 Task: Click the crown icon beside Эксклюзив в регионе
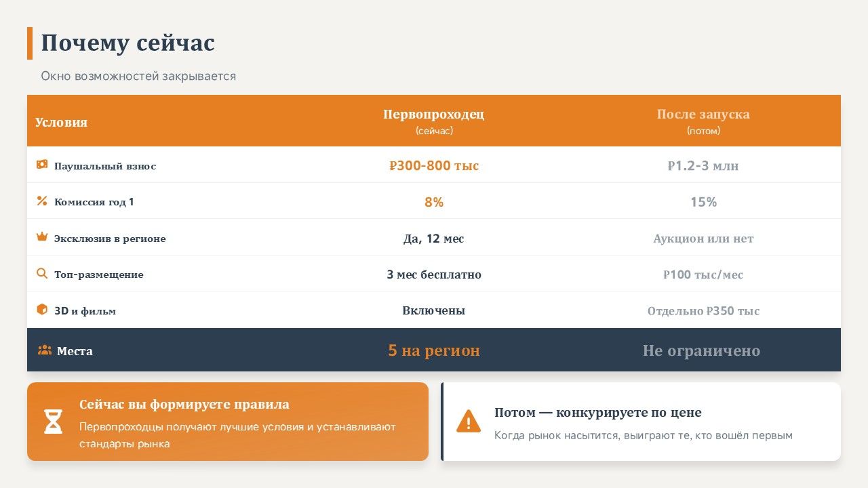tap(42, 237)
